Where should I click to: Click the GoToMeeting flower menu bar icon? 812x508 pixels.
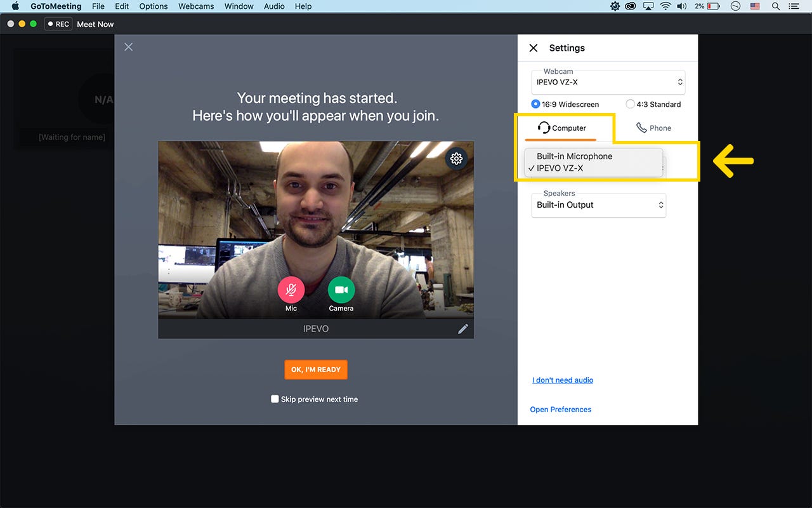coord(615,6)
